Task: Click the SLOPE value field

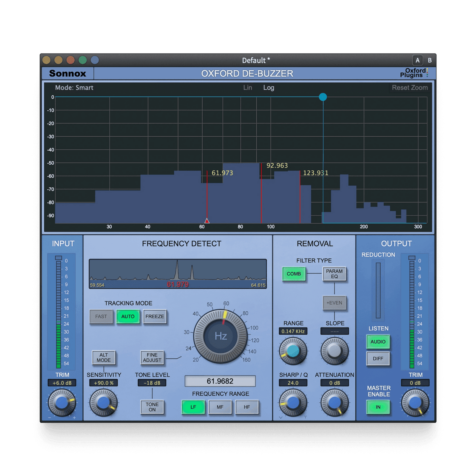Action: pos(334,331)
